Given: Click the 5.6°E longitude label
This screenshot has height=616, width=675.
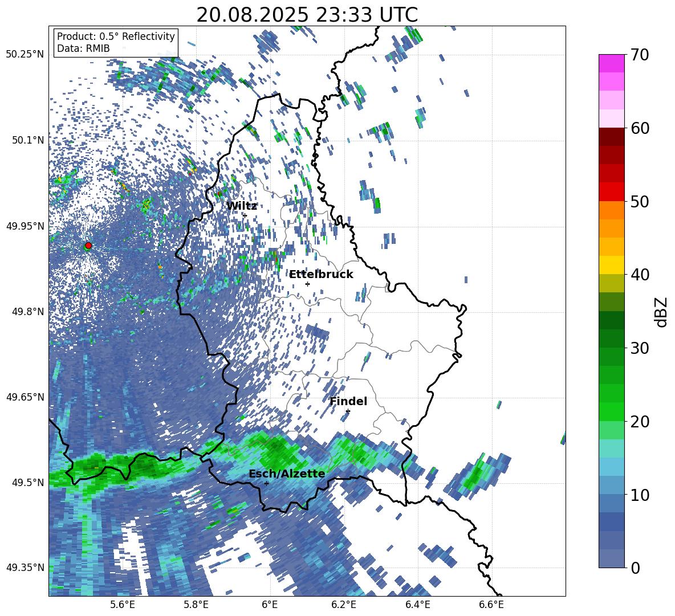Looking at the screenshot, I should pos(123,605).
